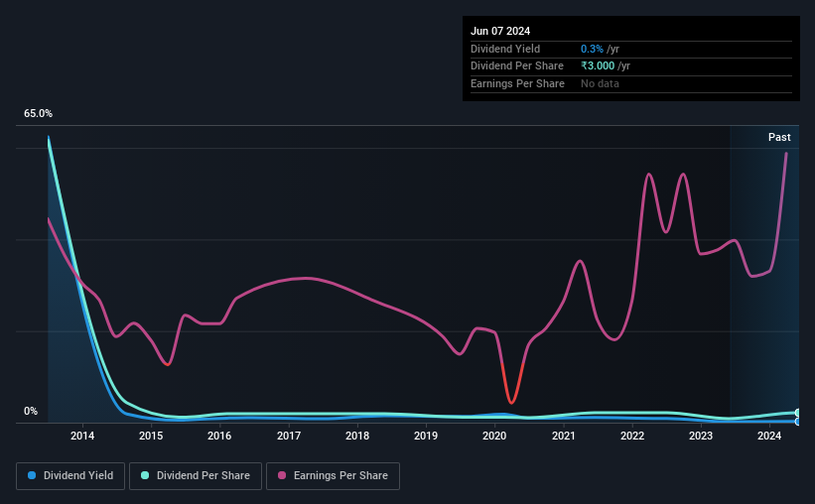The width and height of the screenshot is (815, 504).
Task: Toggle the Dividend Per Share legend button
Action: pyautogui.click(x=196, y=476)
